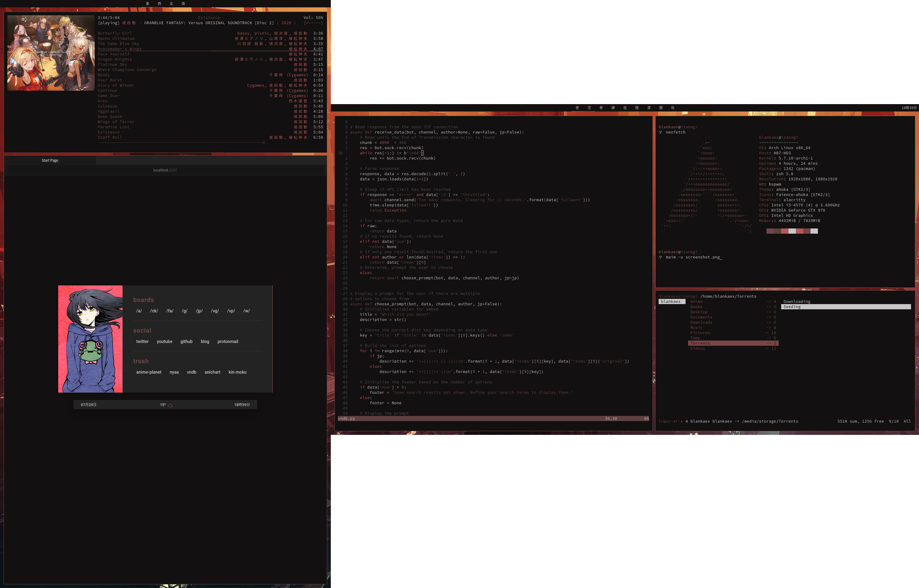Screen dimensions: 919x588
Task: Click the cloud weather icon
Action: click(x=170, y=405)
